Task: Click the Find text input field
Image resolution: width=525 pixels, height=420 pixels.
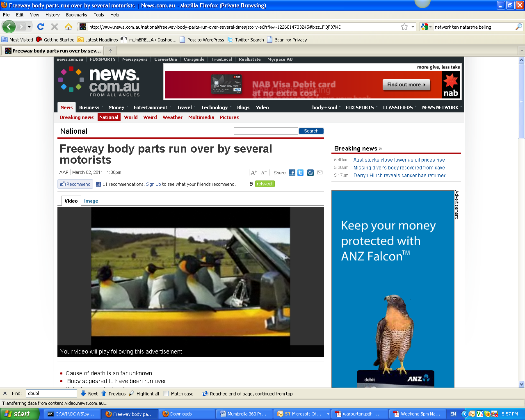Action: pos(52,393)
